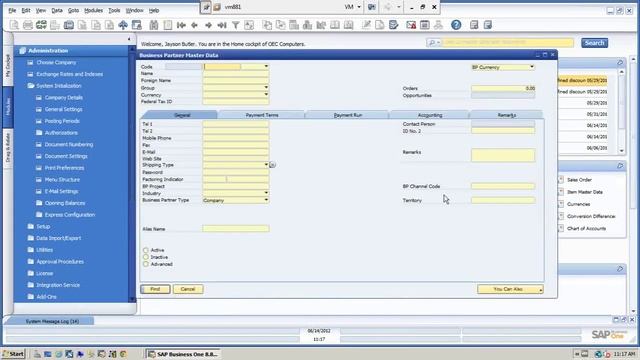This screenshot has height=360, width=640.
Task: Click the Query Manager toolbar icon
Action: [393, 25]
